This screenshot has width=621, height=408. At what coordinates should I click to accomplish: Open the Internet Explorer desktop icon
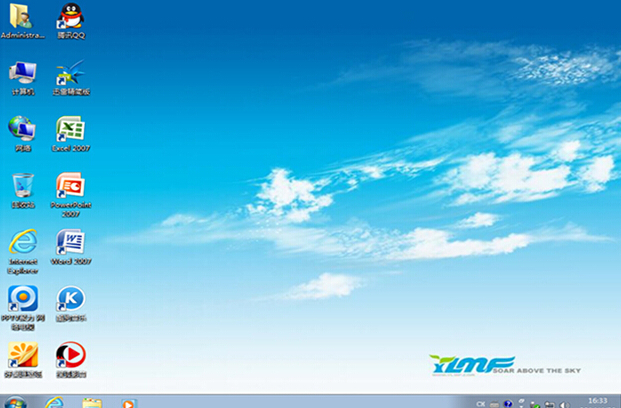click(x=23, y=252)
